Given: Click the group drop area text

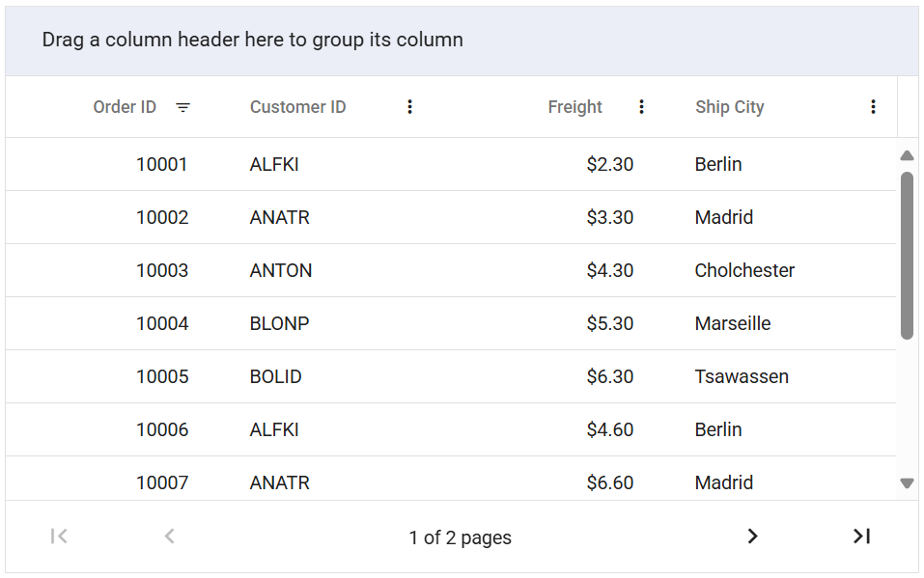Looking at the screenshot, I should [252, 40].
